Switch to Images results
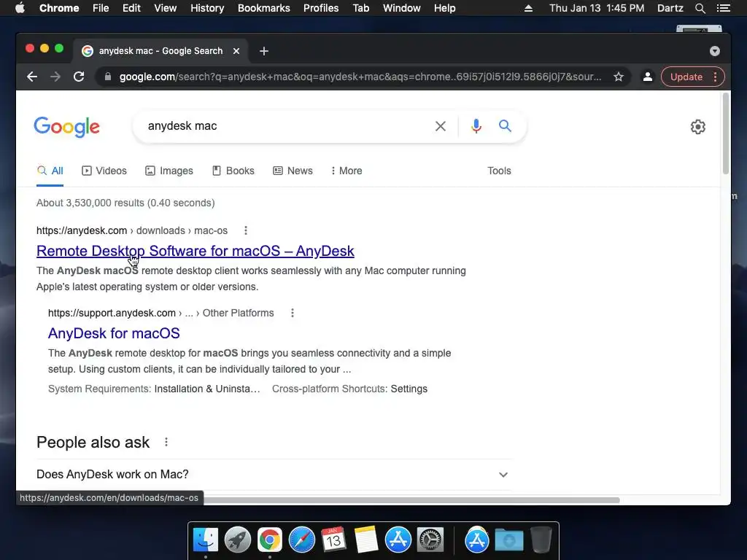The image size is (747, 560). coord(169,171)
